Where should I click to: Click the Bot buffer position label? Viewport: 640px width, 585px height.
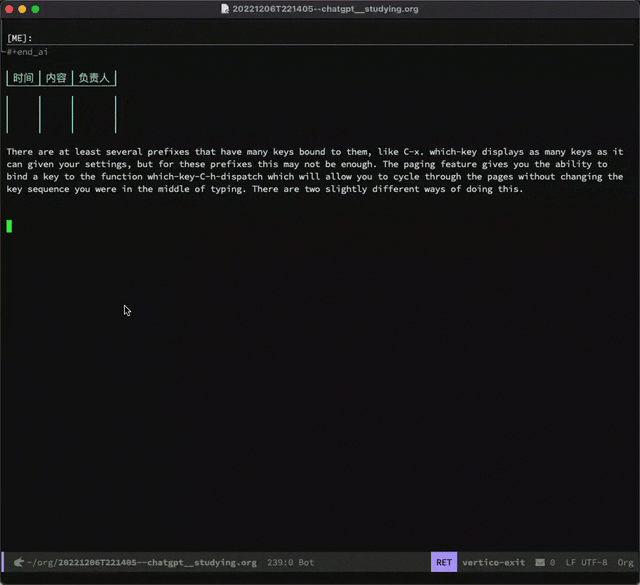[x=306, y=563]
